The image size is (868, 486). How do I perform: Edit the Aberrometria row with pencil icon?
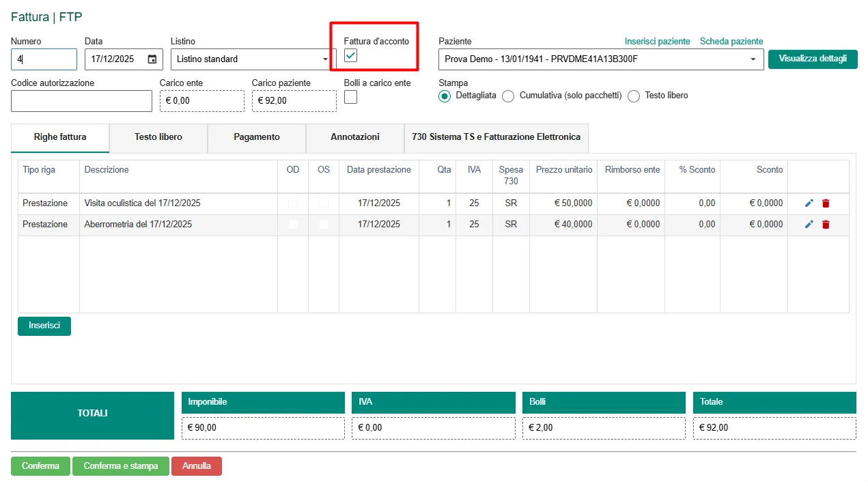pos(809,225)
